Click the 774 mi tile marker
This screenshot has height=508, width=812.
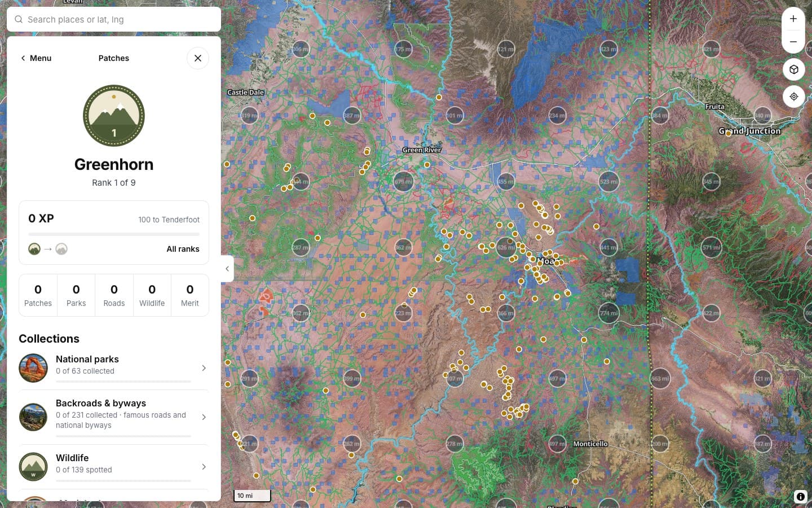[608, 313]
